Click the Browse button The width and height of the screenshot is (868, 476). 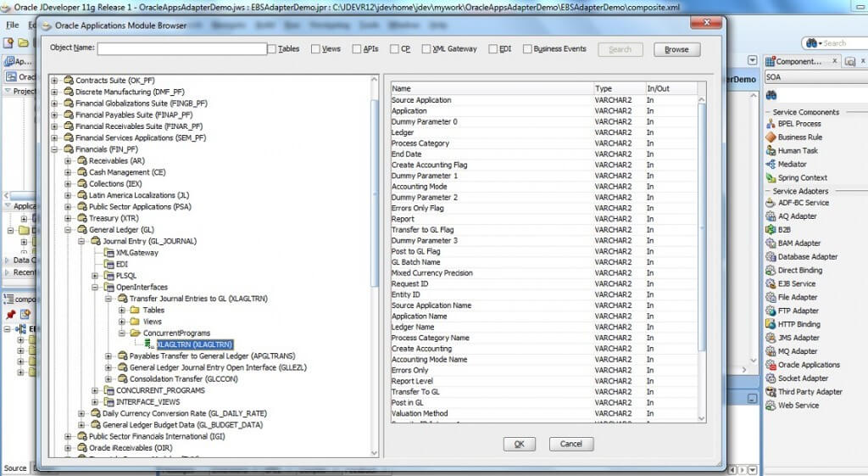pyautogui.click(x=676, y=49)
